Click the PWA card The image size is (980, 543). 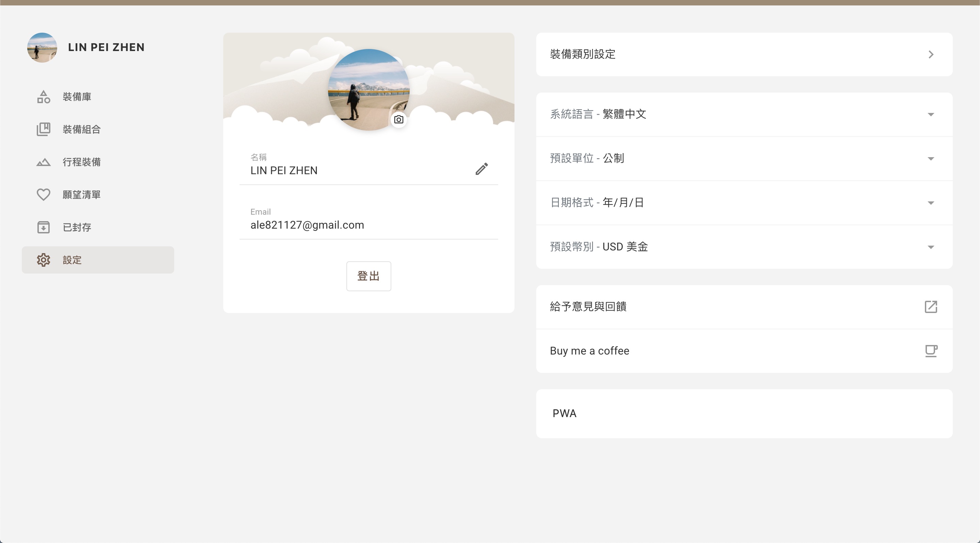744,413
